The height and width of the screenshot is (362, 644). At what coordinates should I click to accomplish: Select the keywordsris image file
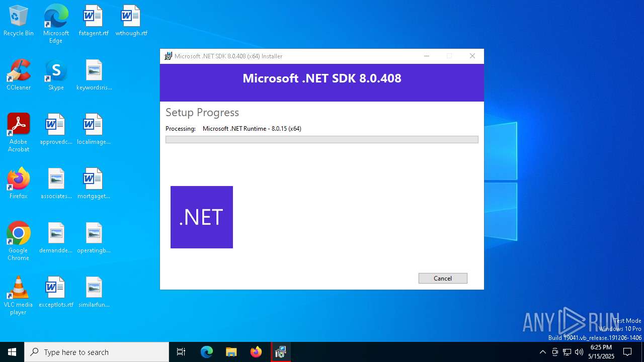(94, 75)
